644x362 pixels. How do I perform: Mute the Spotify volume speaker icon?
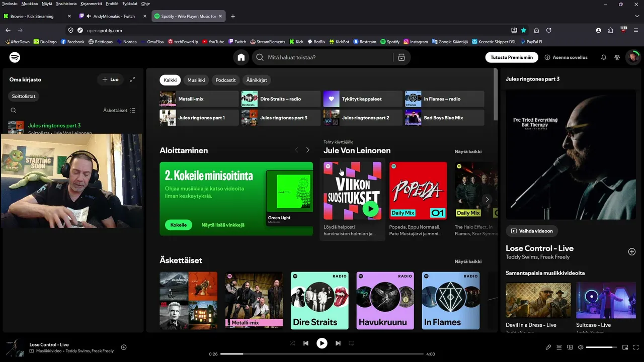581,347
